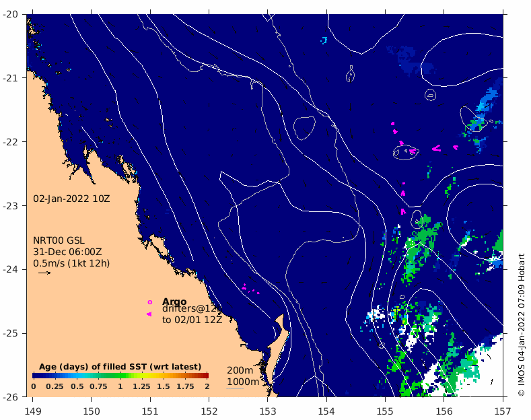Click latitude axis label -20
The width and height of the screenshot is (531, 420).
pos(10,14)
